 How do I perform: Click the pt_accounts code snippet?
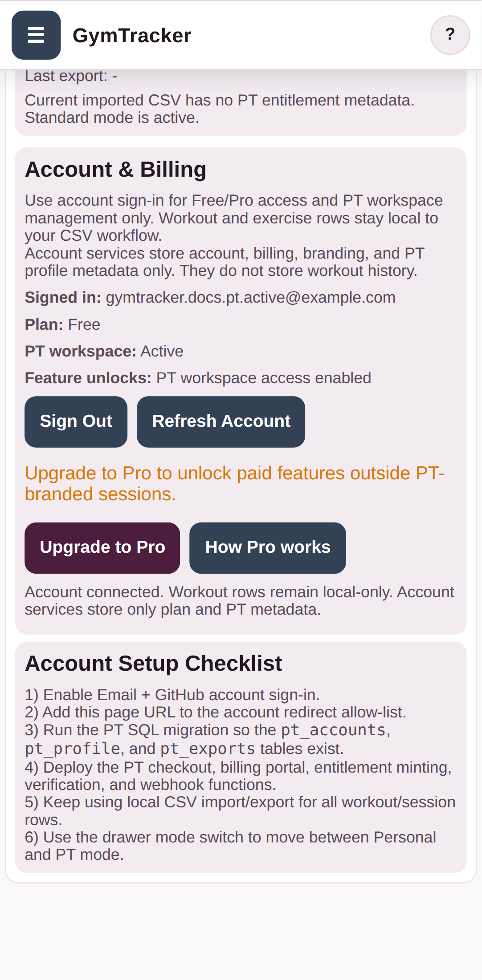(x=333, y=730)
